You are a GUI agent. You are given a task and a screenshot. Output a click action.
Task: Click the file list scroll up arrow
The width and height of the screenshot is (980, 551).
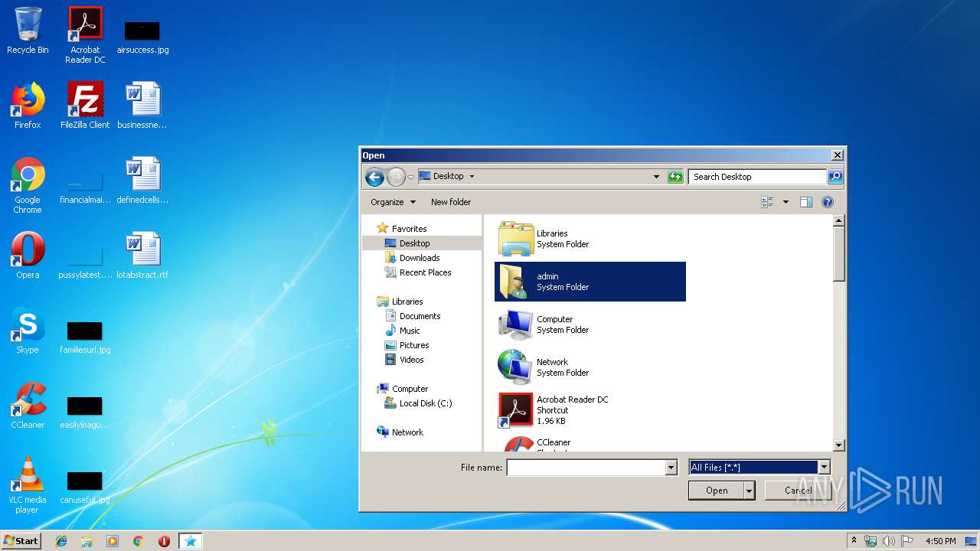point(838,221)
